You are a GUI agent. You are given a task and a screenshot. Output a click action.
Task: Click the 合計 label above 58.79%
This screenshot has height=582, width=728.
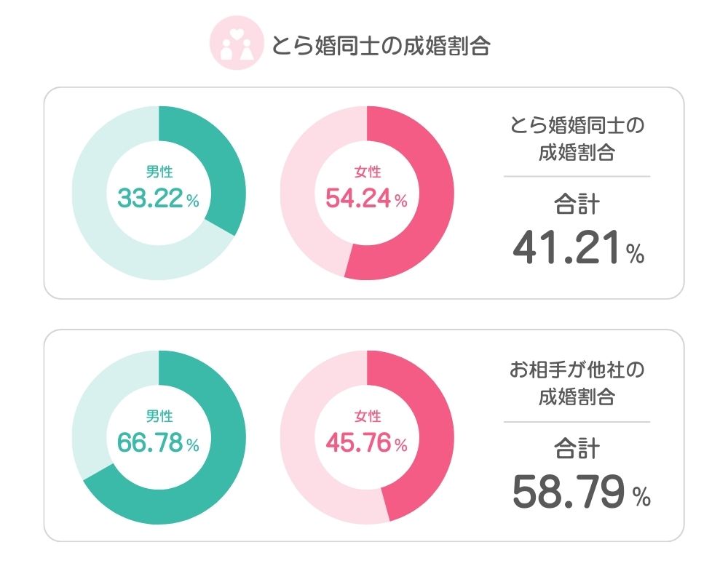pyautogui.click(x=577, y=449)
